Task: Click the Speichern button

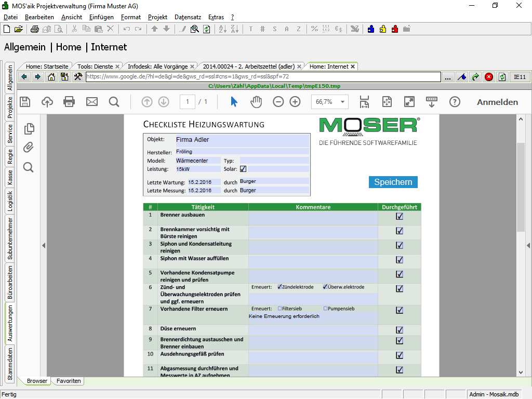Action: click(x=393, y=182)
